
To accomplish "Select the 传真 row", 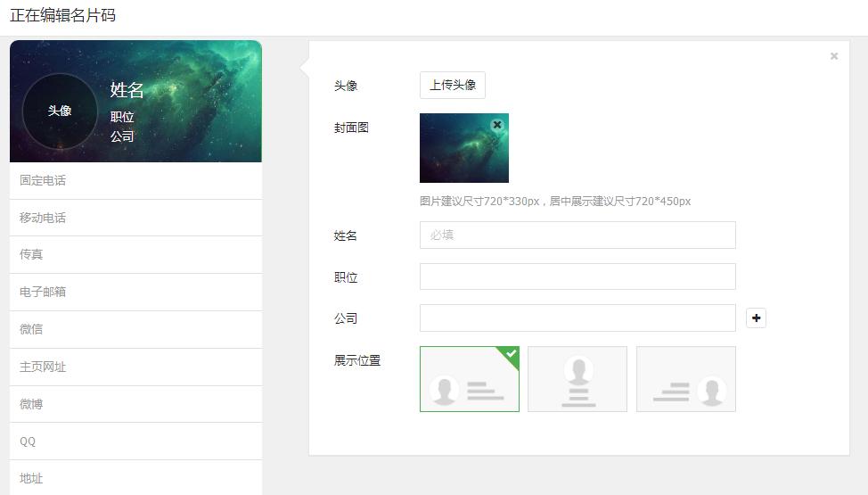I will pos(135,255).
